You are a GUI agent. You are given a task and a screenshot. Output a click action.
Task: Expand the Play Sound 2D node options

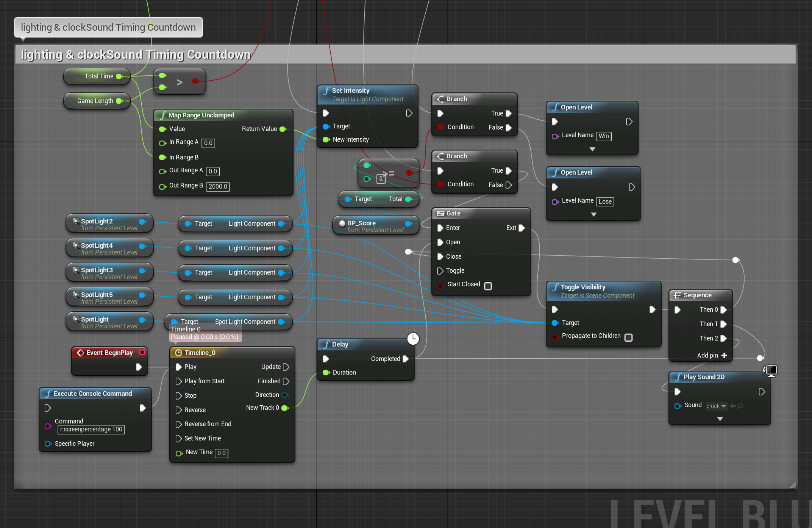pos(720,419)
